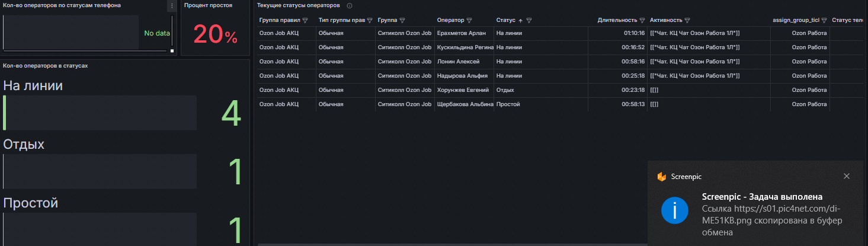
Task: Show info tooltip for Текущие статусы операторов
Action: pos(350,5)
